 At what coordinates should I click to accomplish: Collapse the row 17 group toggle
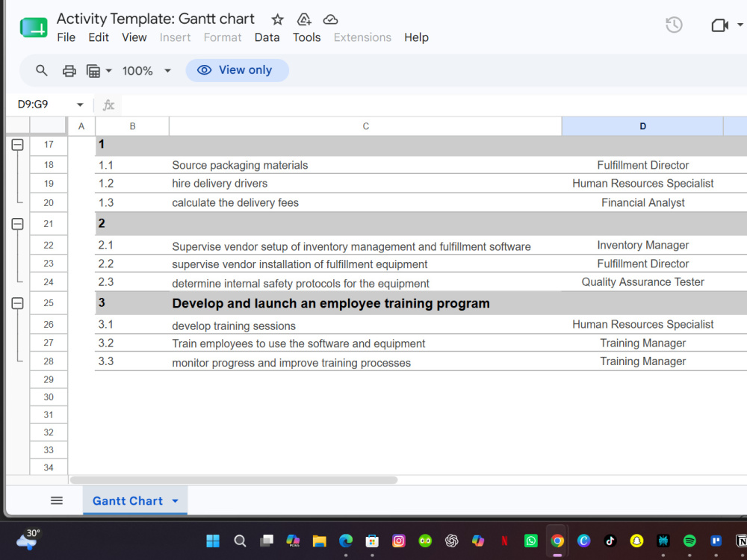[17, 144]
